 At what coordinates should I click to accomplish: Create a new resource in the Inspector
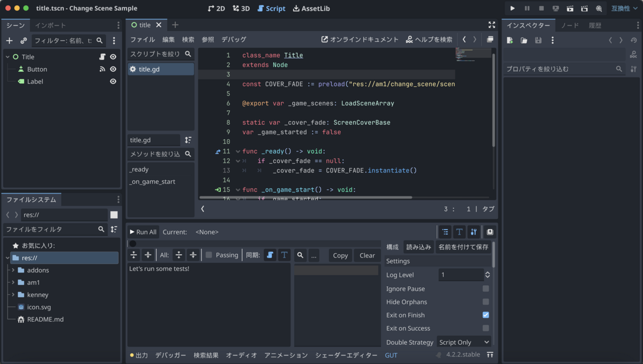tap(510, 40)
